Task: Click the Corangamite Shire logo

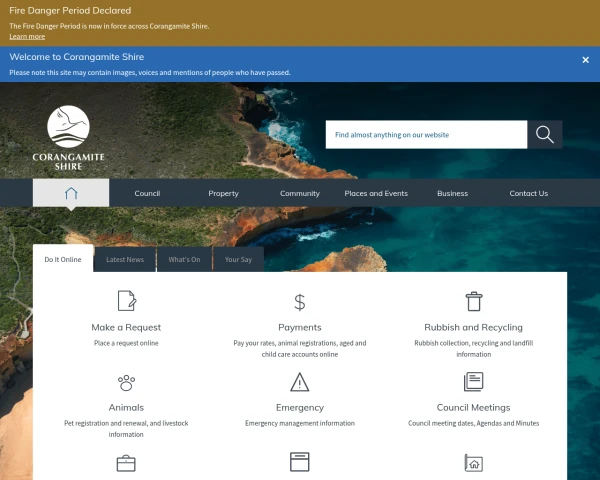Action: point(68,139)
